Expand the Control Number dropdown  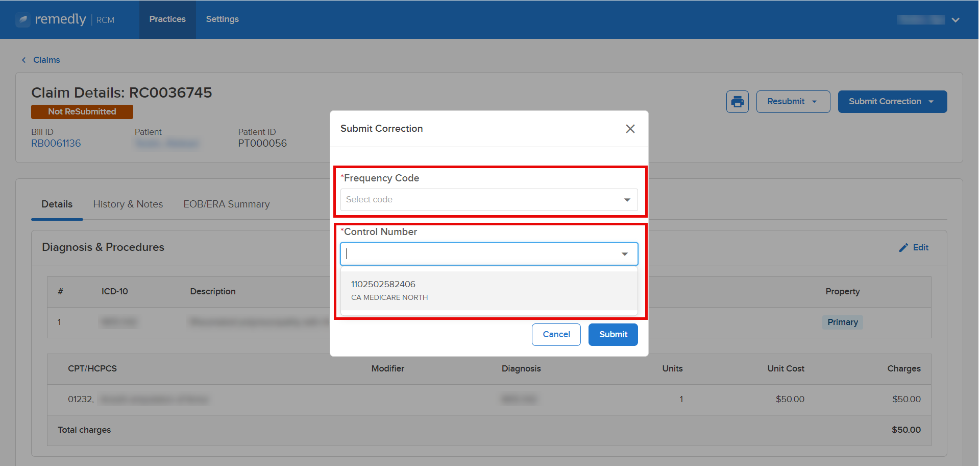(x=624, y=253)
